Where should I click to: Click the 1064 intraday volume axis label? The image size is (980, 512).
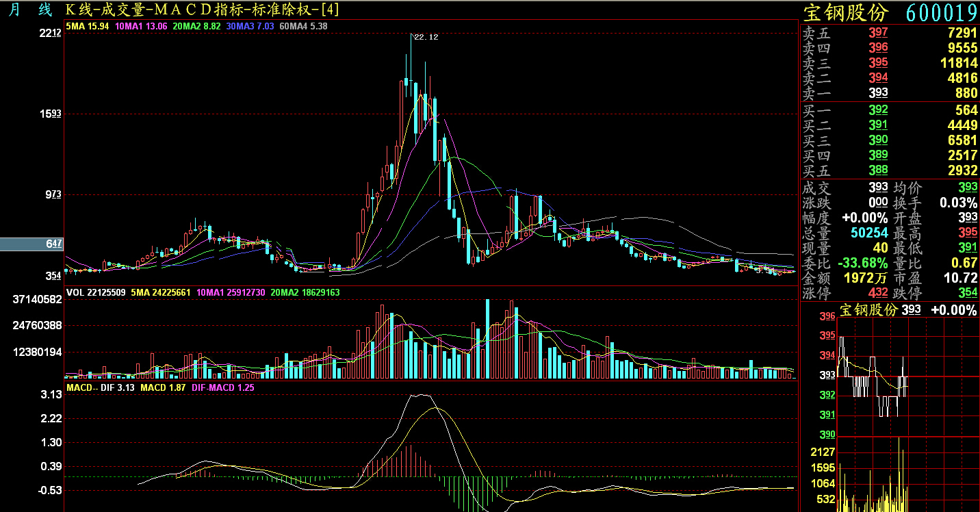pos(822,483)
